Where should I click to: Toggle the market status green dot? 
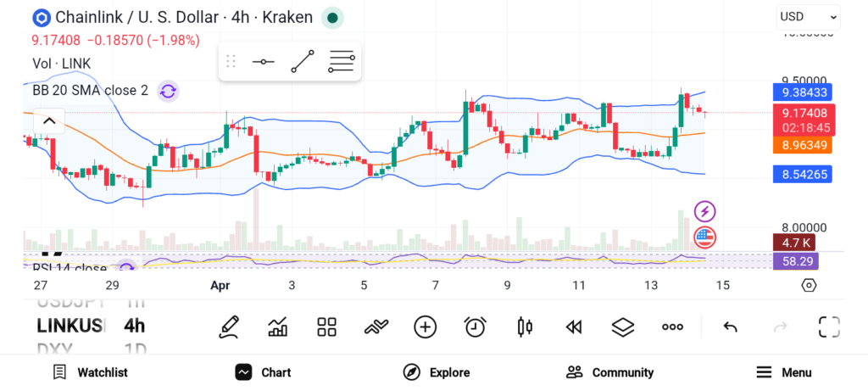pos(333,17)
